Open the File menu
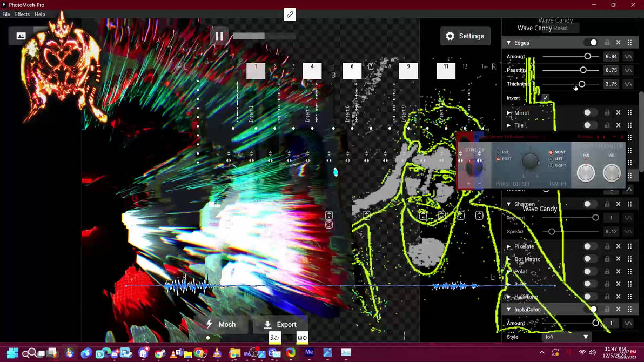Viewport: 644px width, 362px height. pos(6,14)
